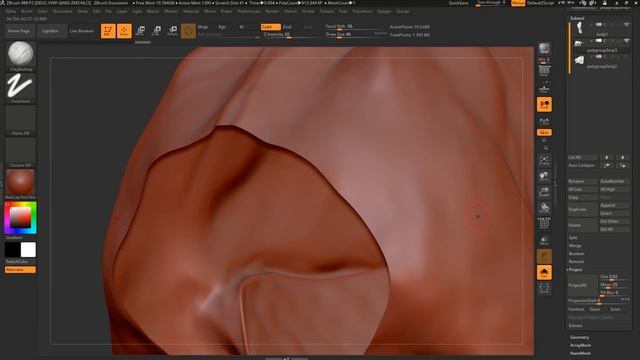640x360 pixels.
Task: Click the Floor grid icon
Action: tap(544, 88)
